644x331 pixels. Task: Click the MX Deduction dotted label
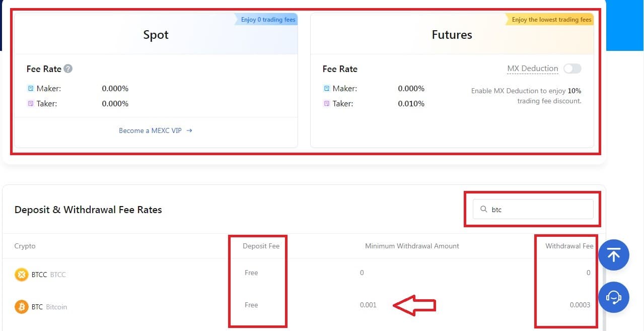click(532, 69)
